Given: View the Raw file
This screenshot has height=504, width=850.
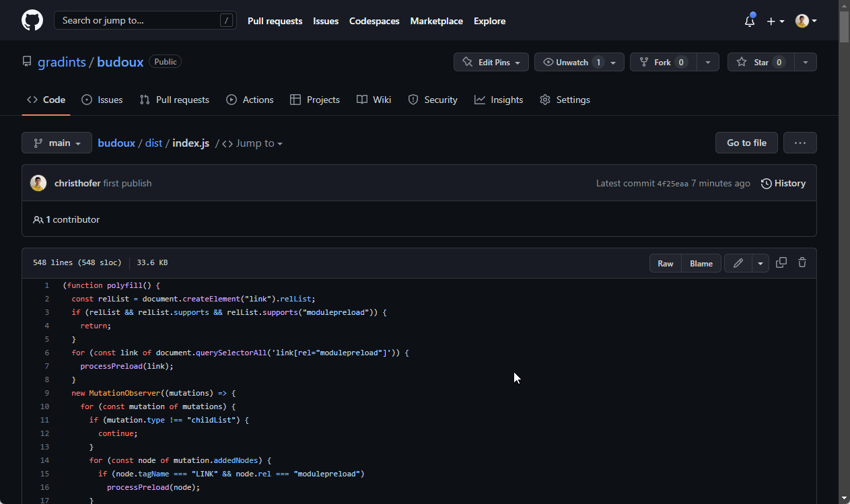Looking at the screenshot, I should (665, 263).
